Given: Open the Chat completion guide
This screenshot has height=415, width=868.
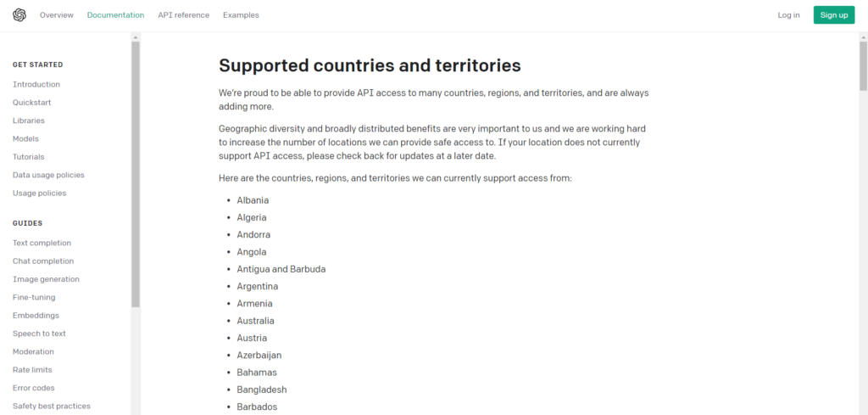Looking at the screenshot, I should click(43, 261).
